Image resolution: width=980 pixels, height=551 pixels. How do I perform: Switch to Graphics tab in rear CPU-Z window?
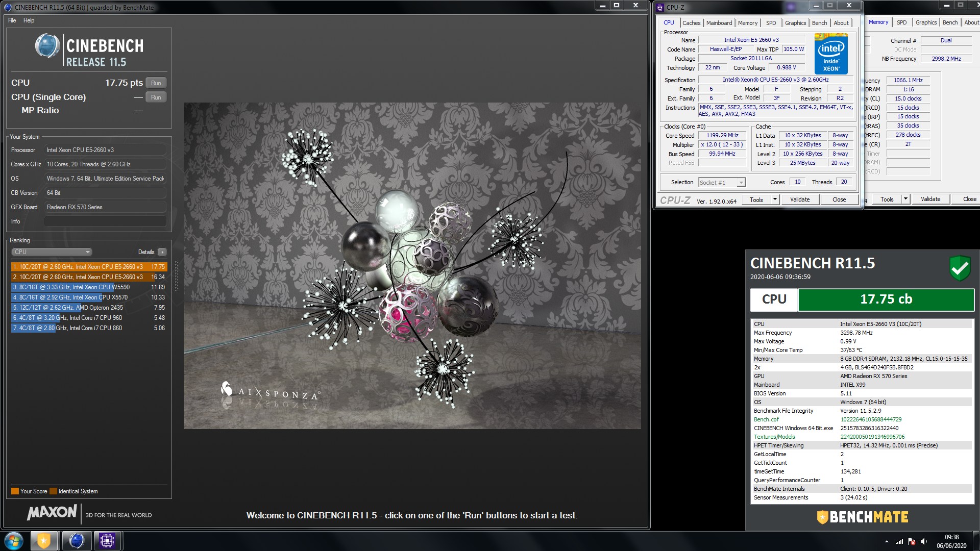pos(926,22)
